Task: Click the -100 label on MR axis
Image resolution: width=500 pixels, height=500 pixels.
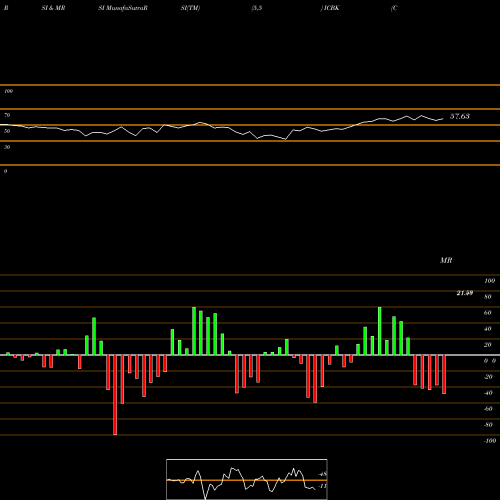Action: pos(490,441)
